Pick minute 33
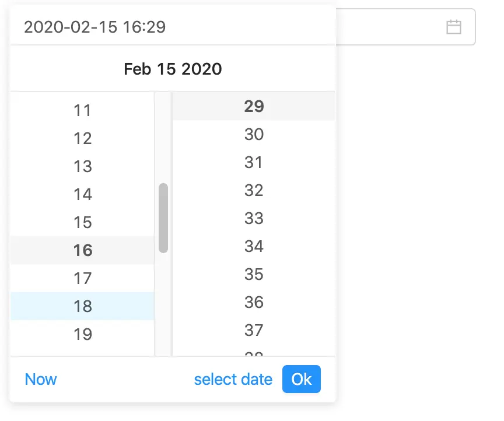The width and height of the screenshot is (504, 421). [x=254, y=218]
